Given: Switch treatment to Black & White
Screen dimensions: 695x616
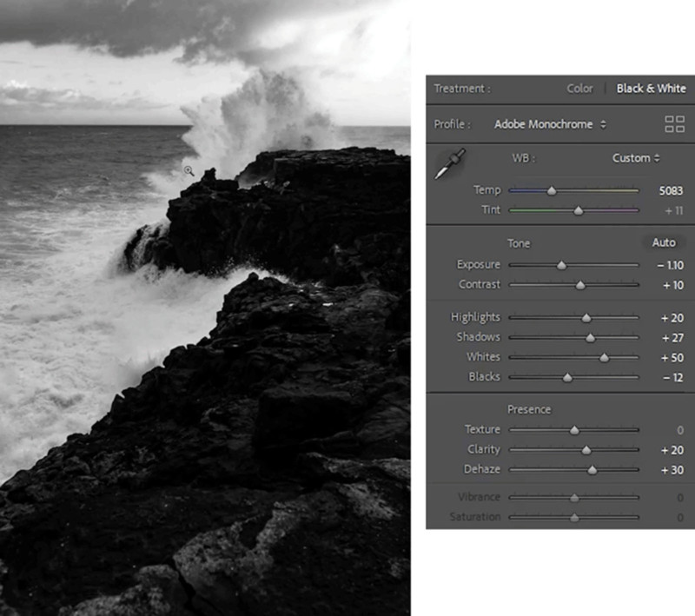Looking at the screenshot, I should pyautogui.click(x=651, y=89).
